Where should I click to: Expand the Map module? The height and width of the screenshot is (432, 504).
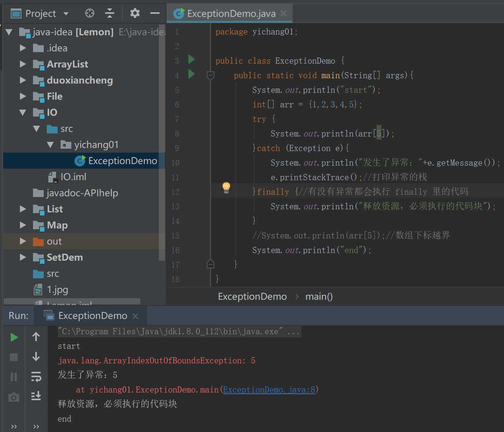(23, 225)
